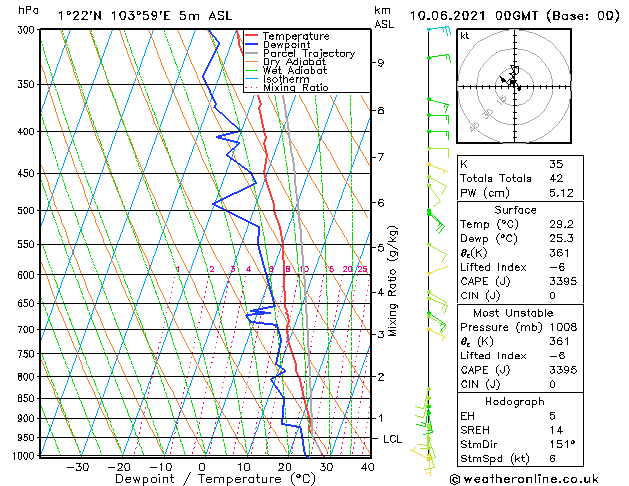Select the 'Mixing Ratio' legend label
Screen dimensions: 629x486
point(296,87)
